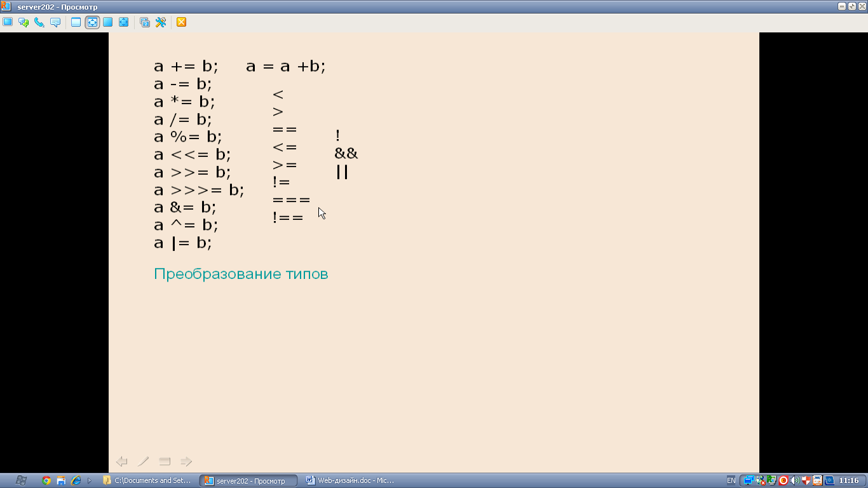Open the red shield security tray icon

click(806, 480)
